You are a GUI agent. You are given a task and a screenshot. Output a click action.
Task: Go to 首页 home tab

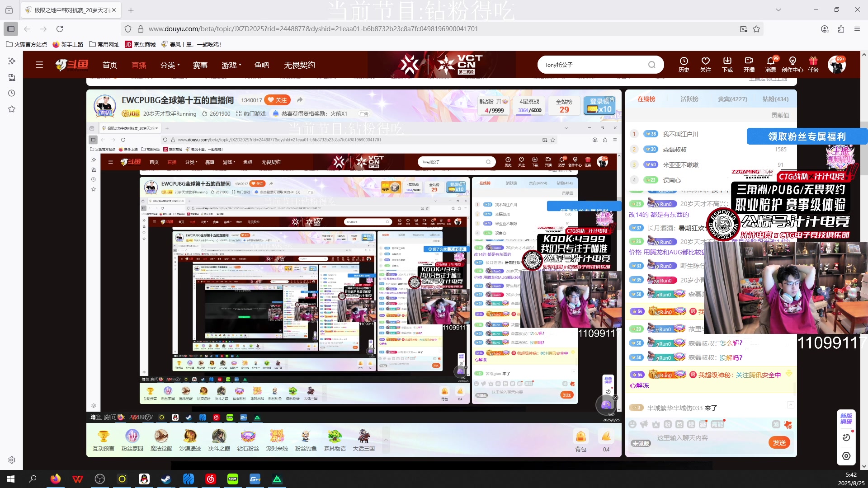coord(110,65)
